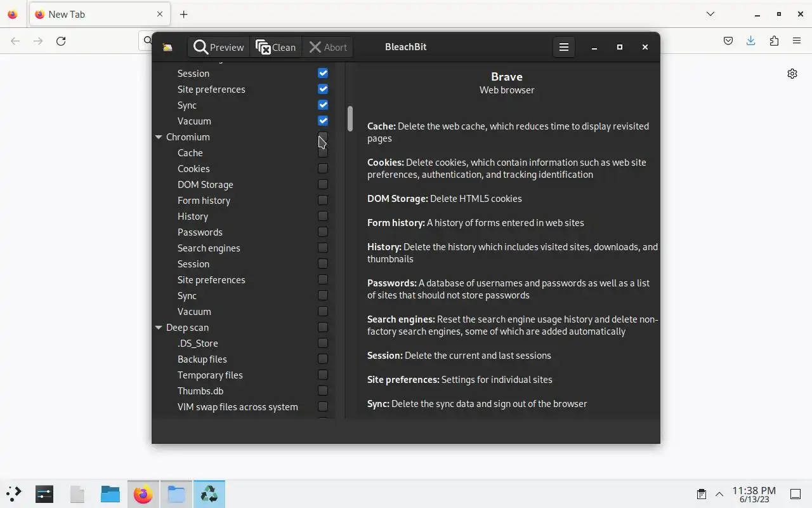Screen dimensions: 812x508
Task: Click the Preview button
Action: (x=219, y=47)
